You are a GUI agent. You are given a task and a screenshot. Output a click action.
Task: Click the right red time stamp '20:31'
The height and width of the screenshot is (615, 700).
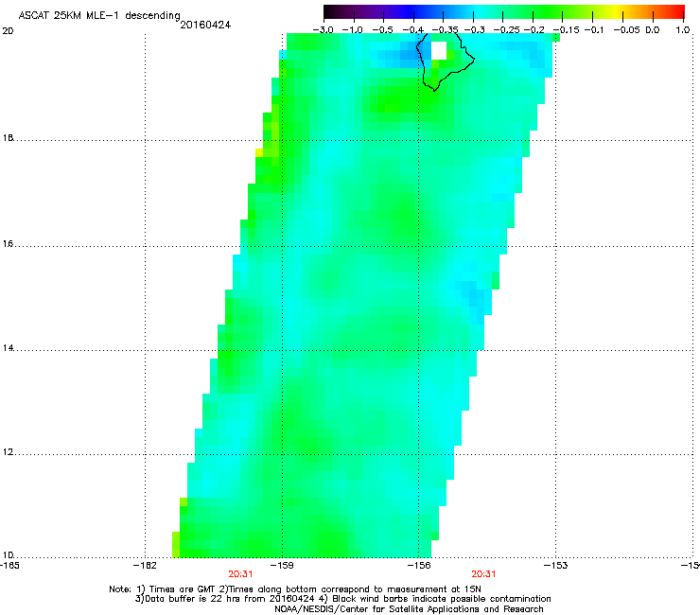pos(483,574)
